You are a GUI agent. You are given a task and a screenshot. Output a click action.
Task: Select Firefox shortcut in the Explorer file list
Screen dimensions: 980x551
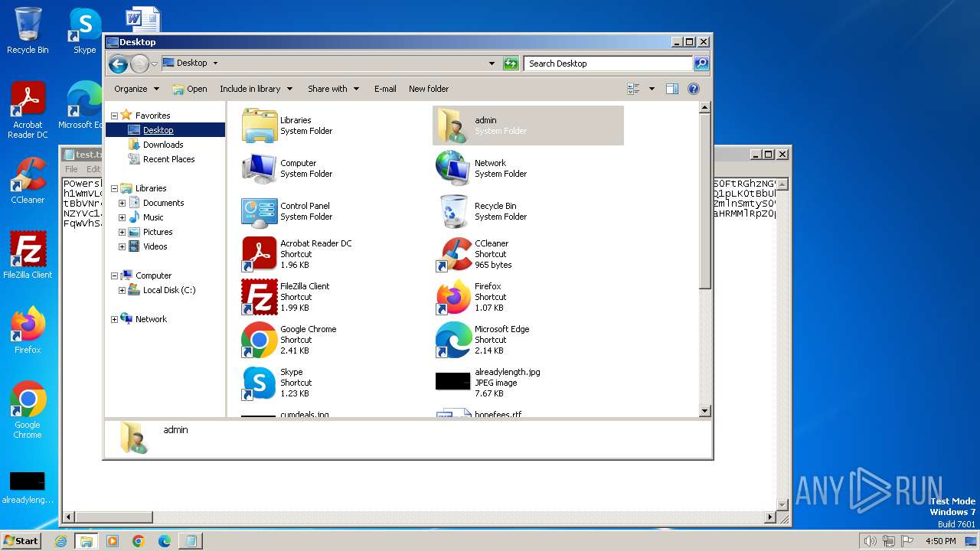[528, 297]
